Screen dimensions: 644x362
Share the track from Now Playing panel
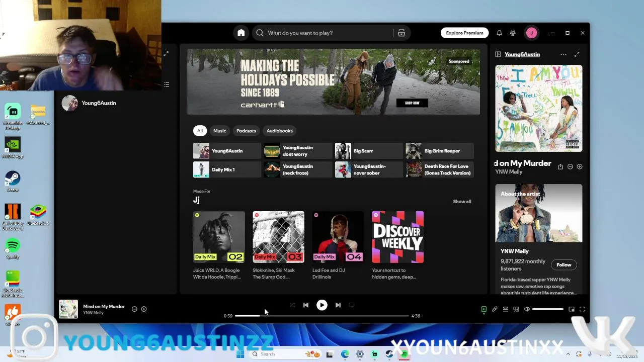tap(560, 166)
